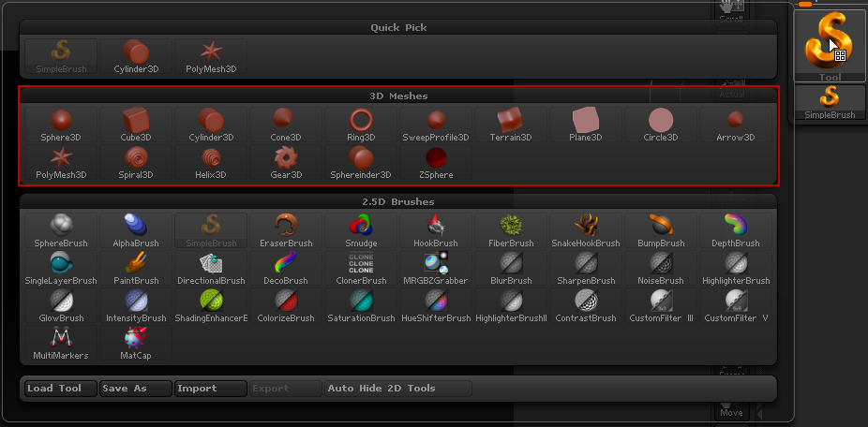
Task: Pick the MatCap tool
Action: (136, 343)
